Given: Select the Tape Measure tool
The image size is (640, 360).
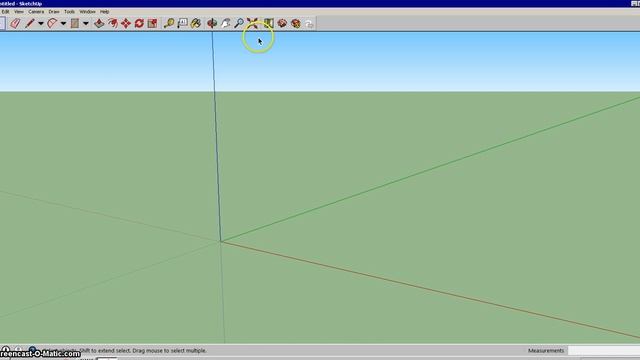Looking at the screenshot, I should (x=169, y=23).
